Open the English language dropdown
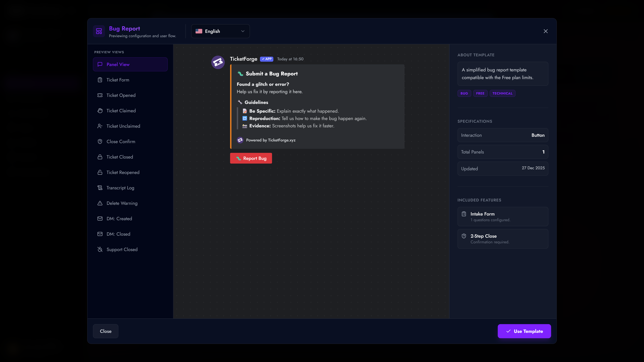This screenshot has width=644, height=362. click(220, 31)
